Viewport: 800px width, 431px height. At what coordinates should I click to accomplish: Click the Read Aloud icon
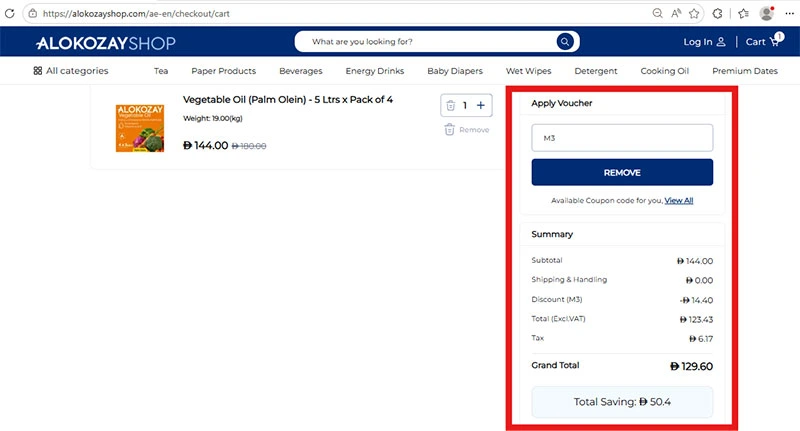[x=676, y=14]
